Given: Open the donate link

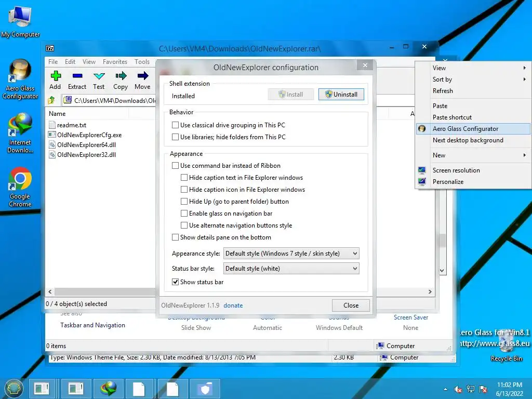Looking at the screenshot, I should click(233, 305).
